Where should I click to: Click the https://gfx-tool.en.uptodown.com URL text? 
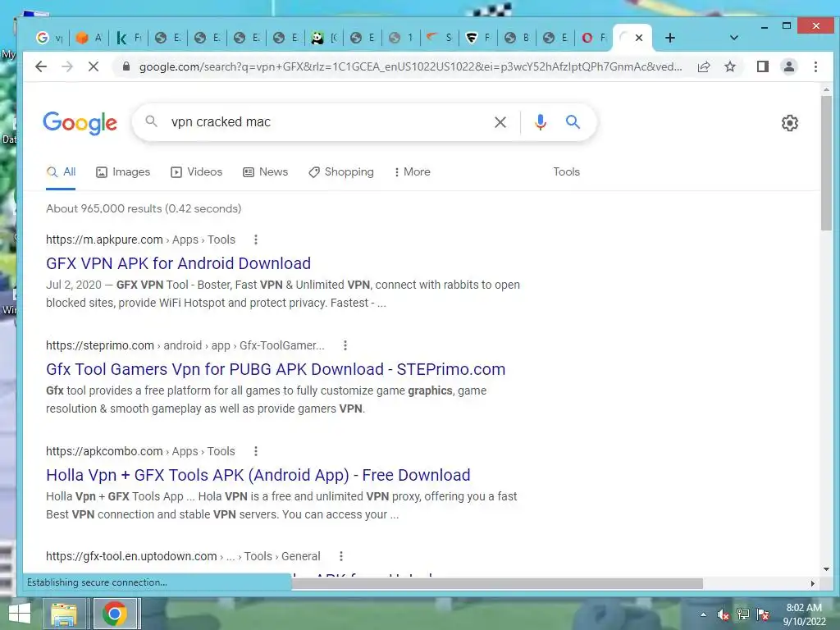tap(131, 556)
